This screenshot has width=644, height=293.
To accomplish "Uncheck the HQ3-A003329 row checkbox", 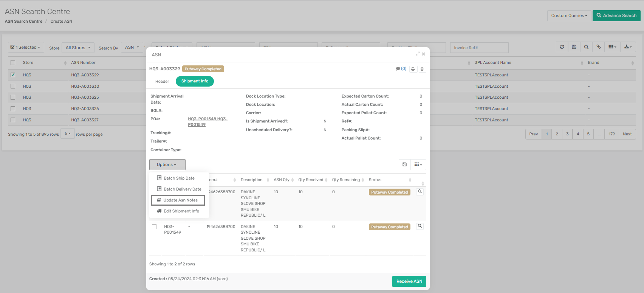I will (13, 75).
